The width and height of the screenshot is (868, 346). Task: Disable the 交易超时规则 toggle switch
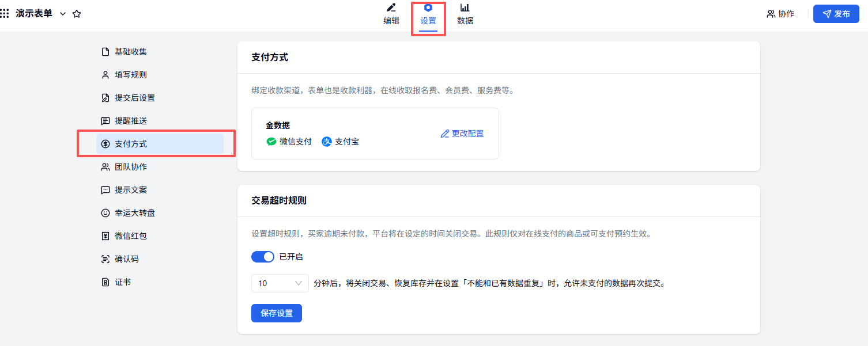click(x=263, y=257)
